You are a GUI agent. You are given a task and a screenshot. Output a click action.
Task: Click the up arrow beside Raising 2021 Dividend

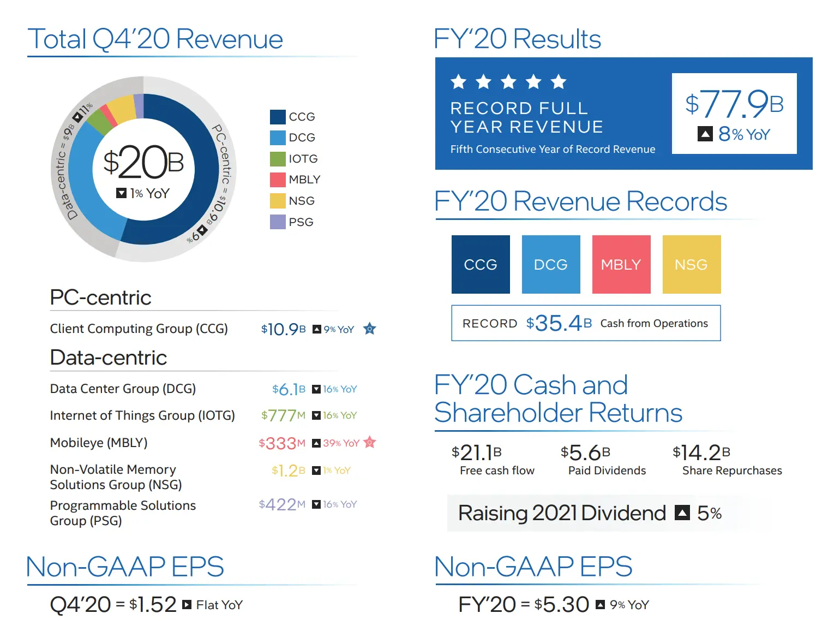[x=682, y=513]
